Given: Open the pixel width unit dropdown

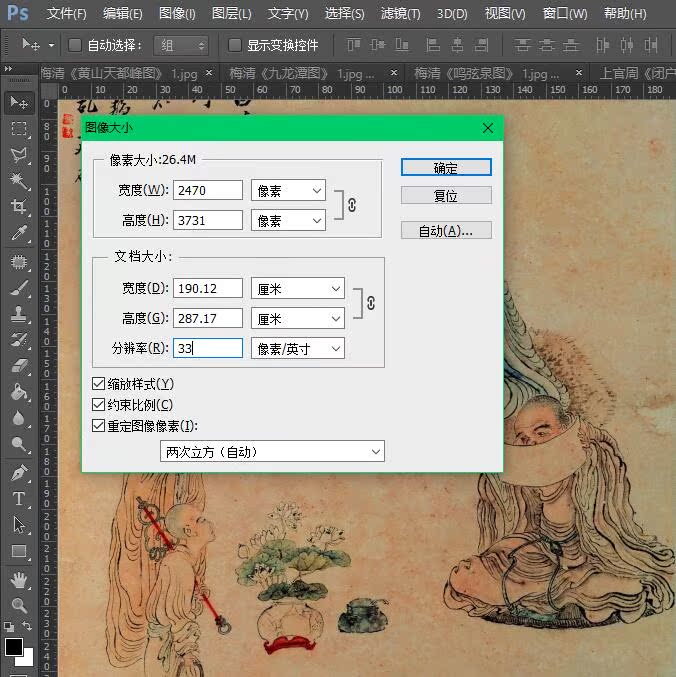Looking at the screenshot, I should pyautogui.click(x=288, y=190).
